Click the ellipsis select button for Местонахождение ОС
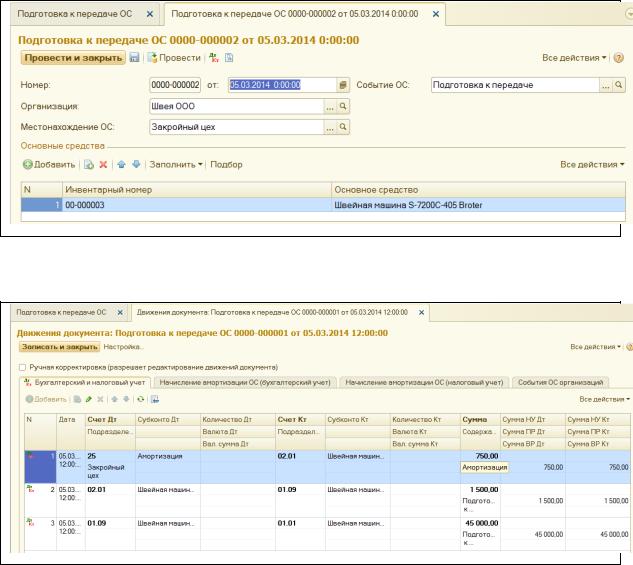633x565 pixels. [330, 127]
